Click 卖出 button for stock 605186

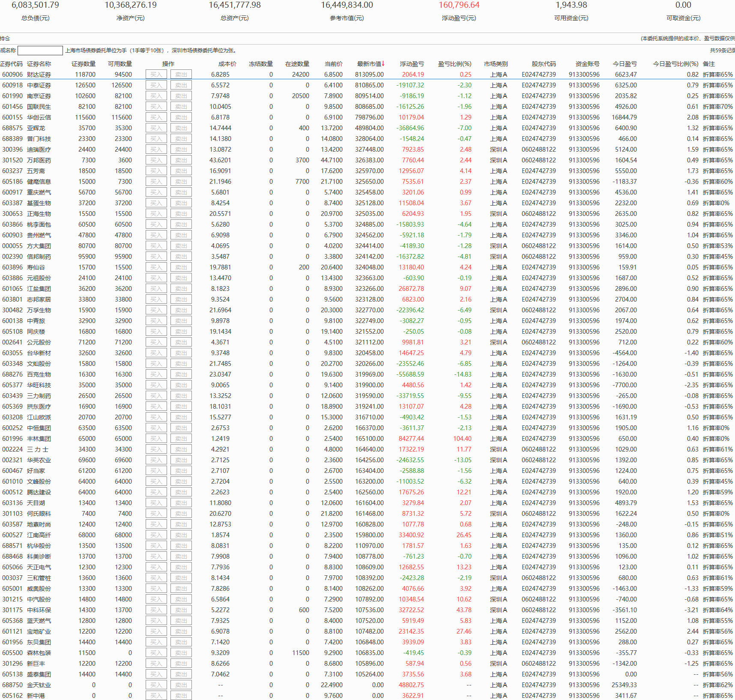tap(181, 182)
